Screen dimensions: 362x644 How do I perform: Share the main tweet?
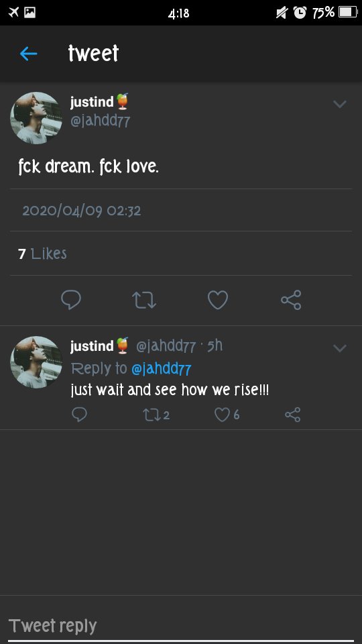(291, 300)
